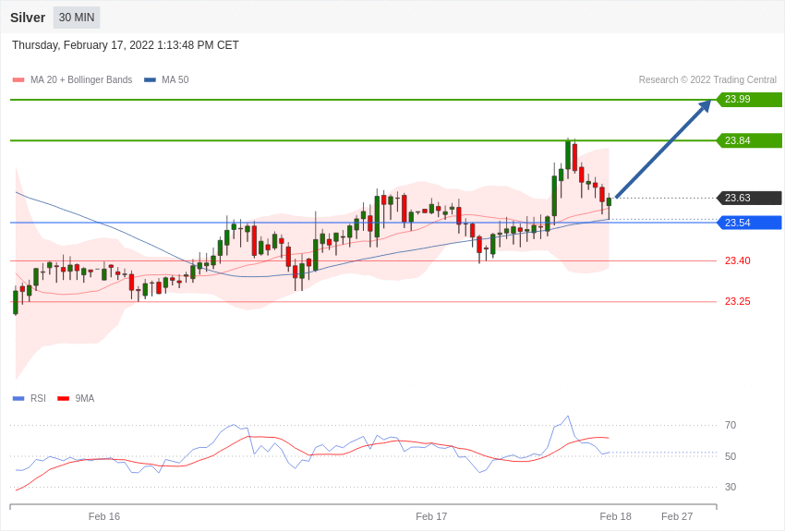Viewport: 785px width, 532px height.
Task: Click the 'MA 50' legend label
Action: pyautogui.click(x=175, y=79)
